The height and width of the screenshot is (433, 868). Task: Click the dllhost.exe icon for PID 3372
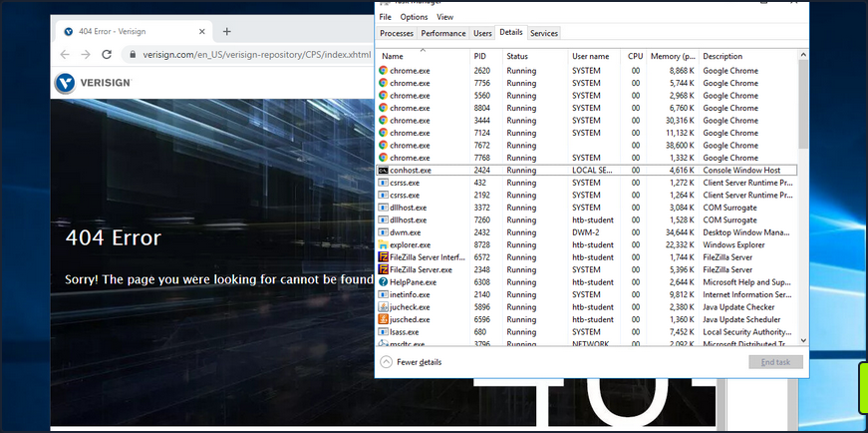click(x=383, y=208)
